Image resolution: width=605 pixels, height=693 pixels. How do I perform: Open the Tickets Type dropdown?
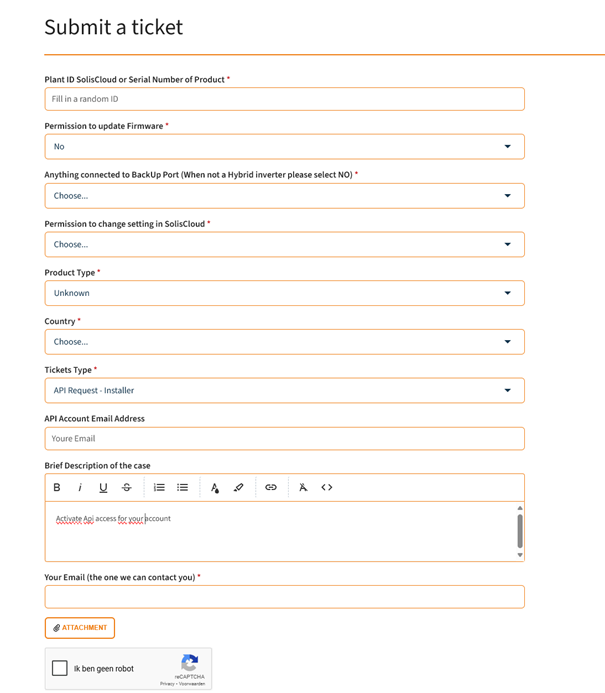tap(284, 391)
